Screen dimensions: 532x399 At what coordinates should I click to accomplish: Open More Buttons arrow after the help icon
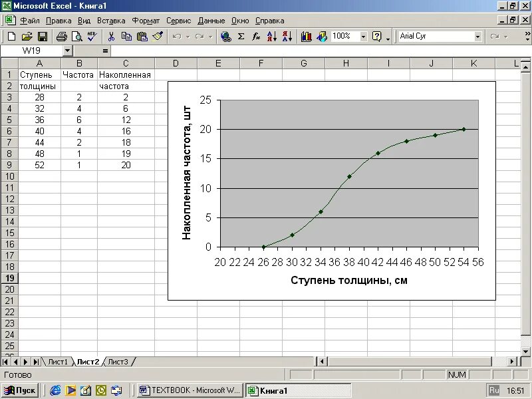pos(388,39)
